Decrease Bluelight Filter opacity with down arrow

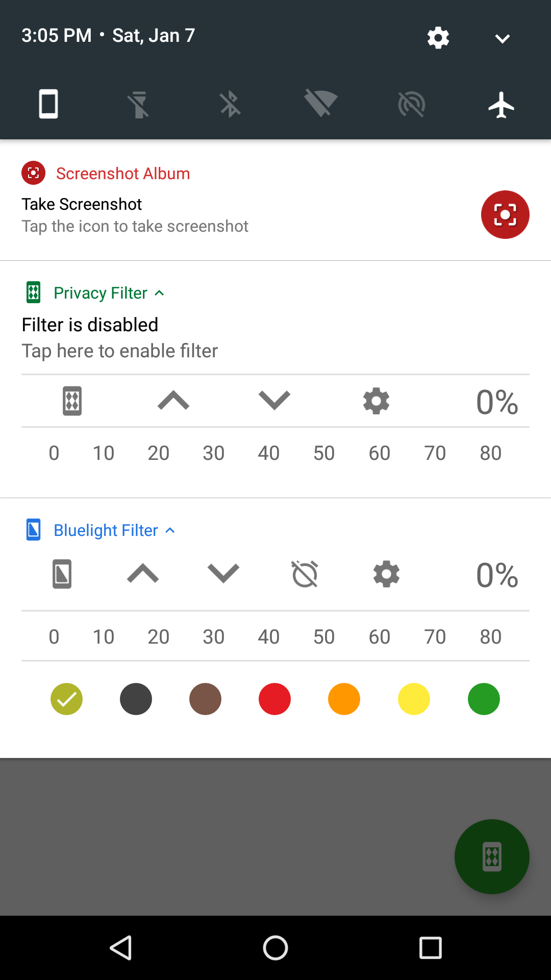tap(223, 574)
